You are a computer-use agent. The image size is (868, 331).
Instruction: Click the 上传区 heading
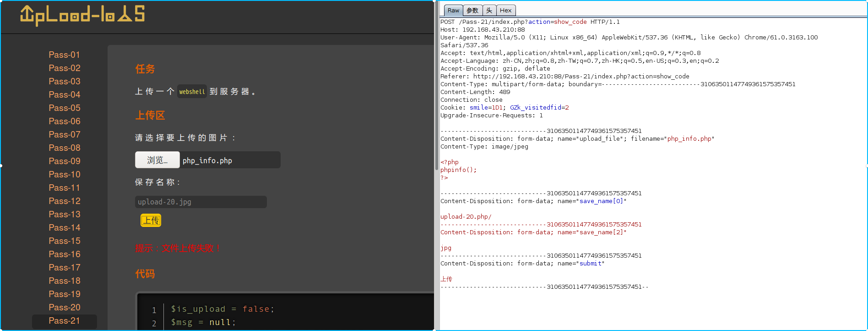[x=150, y=116]
